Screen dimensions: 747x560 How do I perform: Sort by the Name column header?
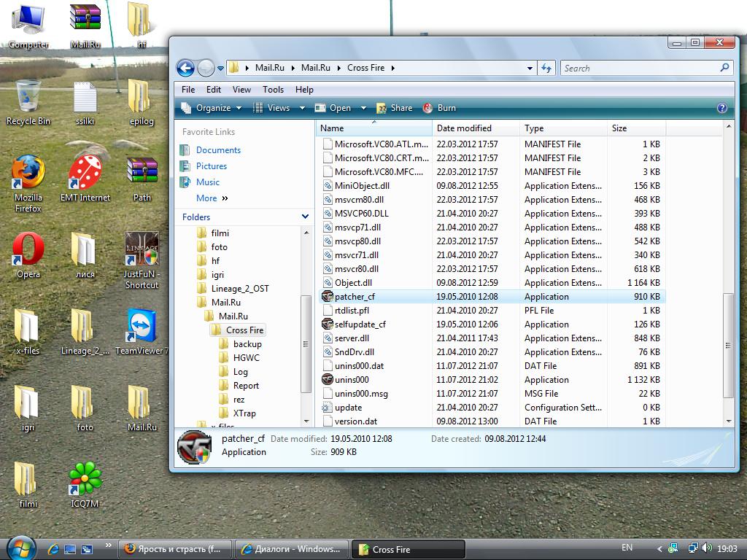coord(373,128)
